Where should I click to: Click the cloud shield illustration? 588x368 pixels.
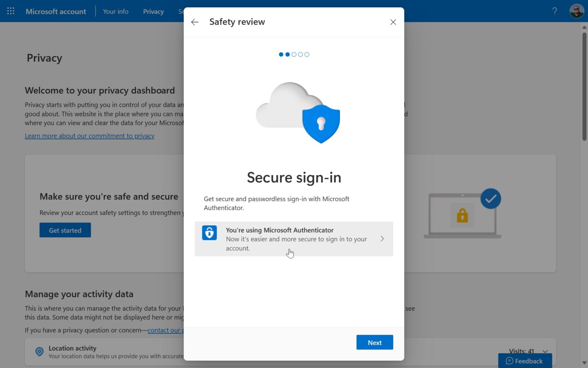coord(298,113)
